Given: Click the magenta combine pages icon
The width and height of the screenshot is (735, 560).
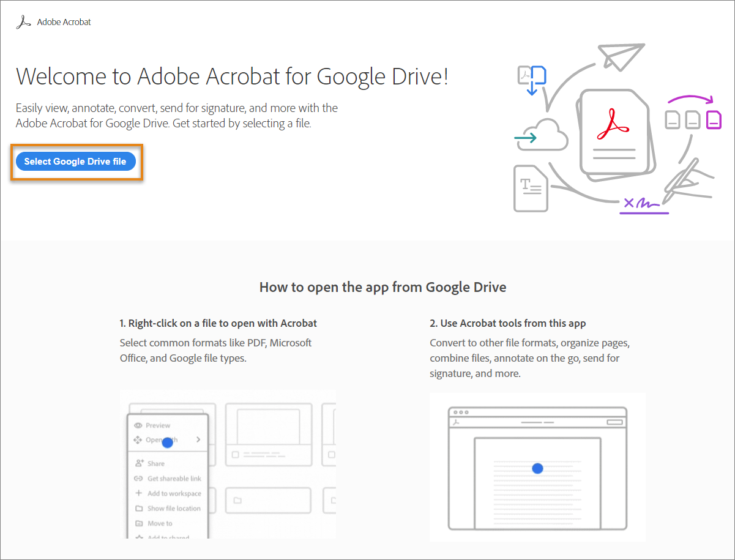Looking at the screenshot, I should (x=714, y=120).
